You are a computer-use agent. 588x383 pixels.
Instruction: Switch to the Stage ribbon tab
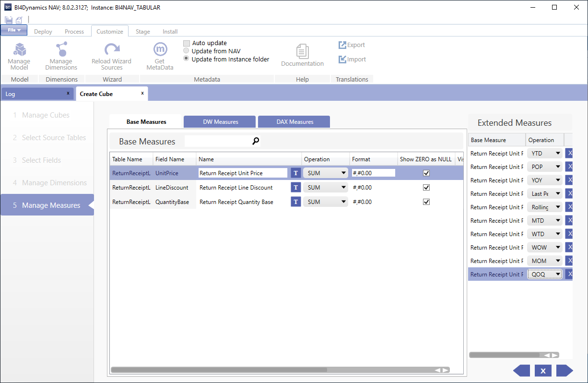coord(143,32)
